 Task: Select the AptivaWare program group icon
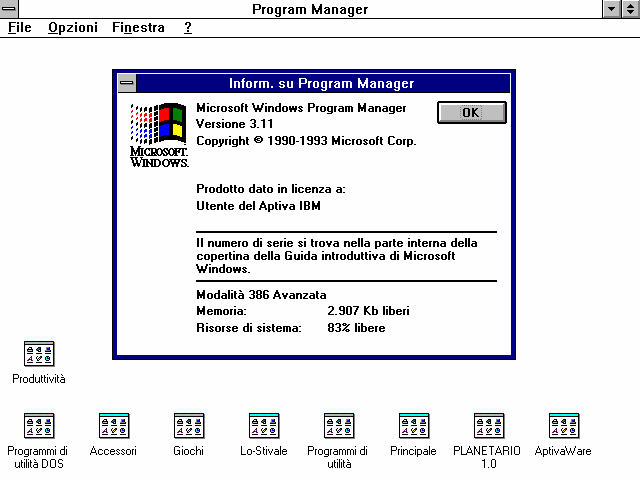click(564, 425)
